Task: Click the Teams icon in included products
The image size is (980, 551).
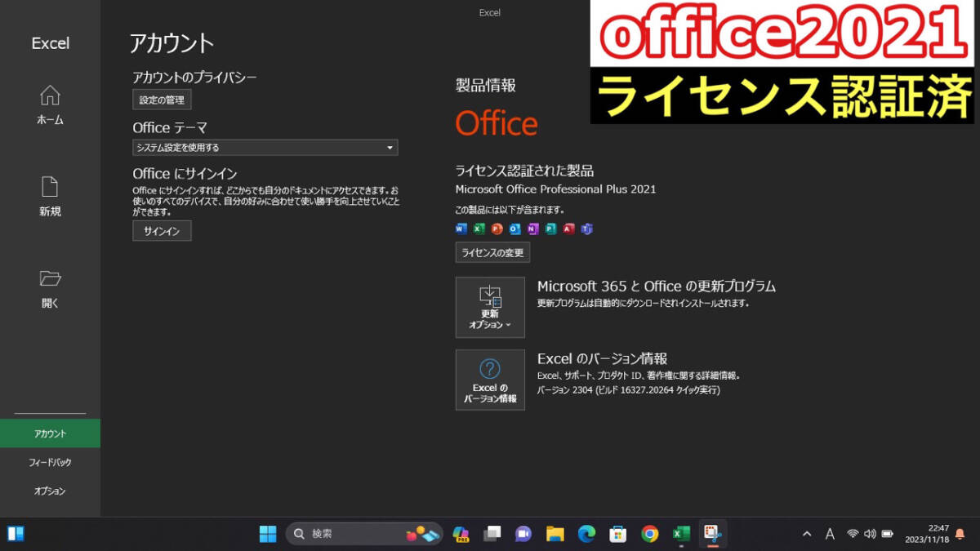Action: click(x=585, y=229)
